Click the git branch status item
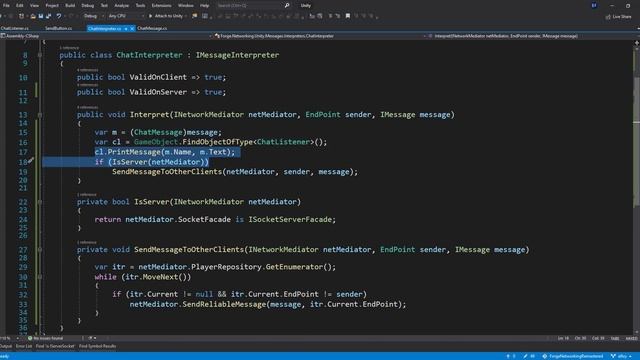Image resolution: width=640 pixels, height=360 pixels. click(x=621, y=356)
